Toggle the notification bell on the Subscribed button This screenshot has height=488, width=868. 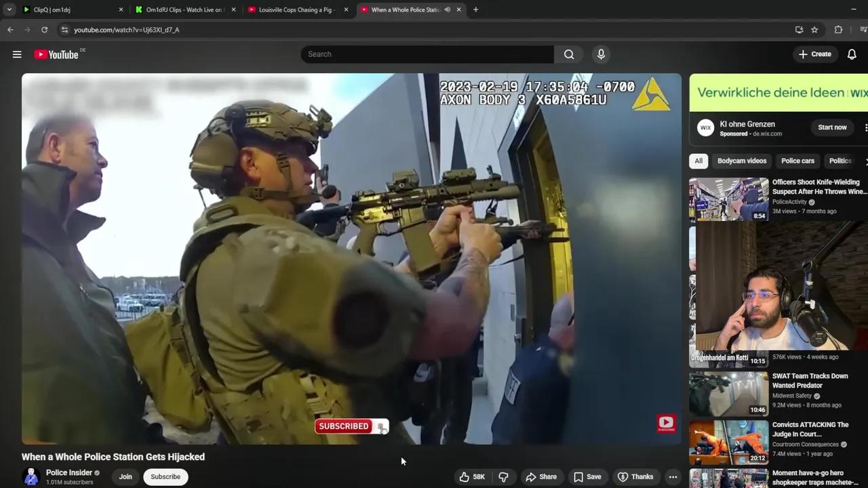click(x=382, y=426)
